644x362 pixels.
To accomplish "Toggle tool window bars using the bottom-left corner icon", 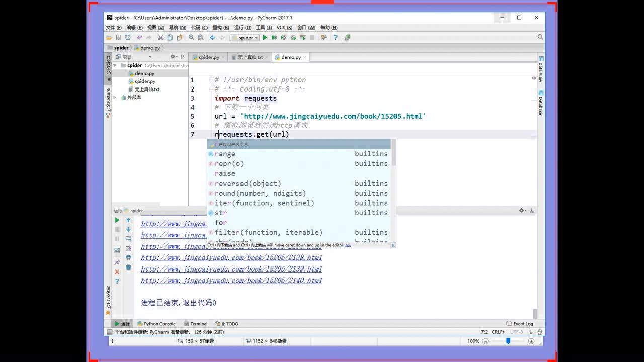I will coord(110,332).
